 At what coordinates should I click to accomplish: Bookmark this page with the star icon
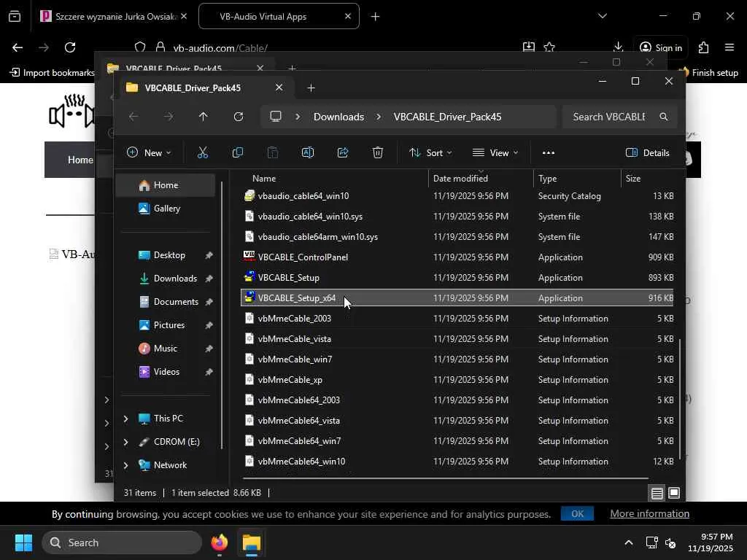(549, 47)
